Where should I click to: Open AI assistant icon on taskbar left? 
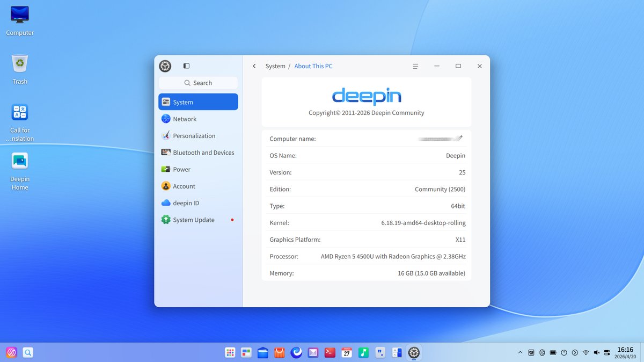point(11,352)
